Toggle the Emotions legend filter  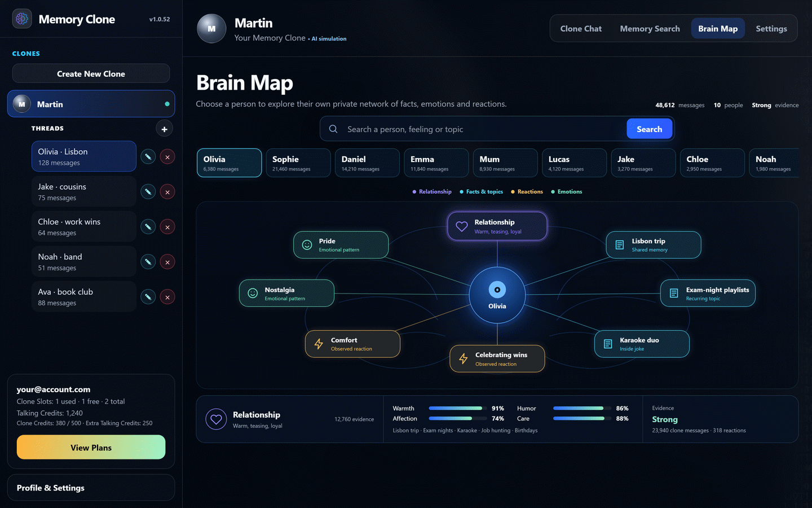[567, 192]
